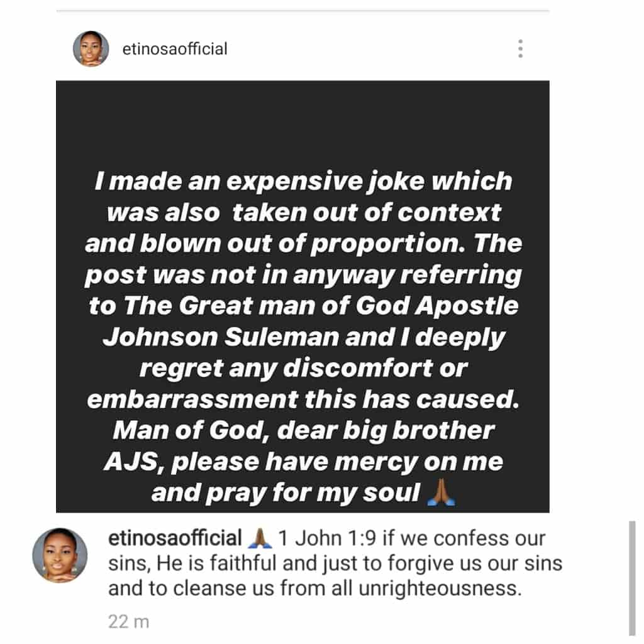Image resolution: width=644 pixels, height=644 pixels.
Task: Open the three-dot post options menu
Action: [520, 49]
